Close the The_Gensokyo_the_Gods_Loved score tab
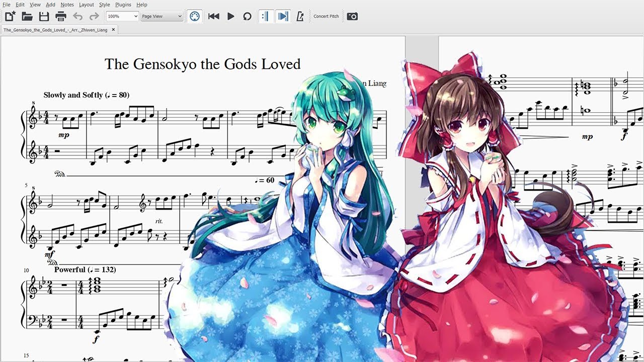The width and height of the screenshot is (644, 362). (x=113, y=30)
